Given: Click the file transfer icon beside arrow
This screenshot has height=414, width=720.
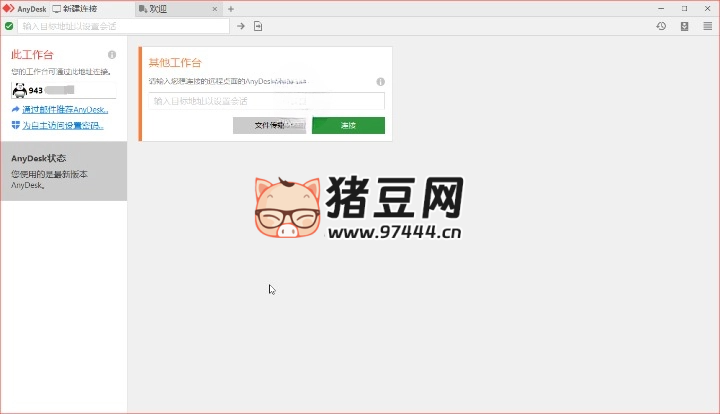Looking at the screenshot, I should [258, 26].
